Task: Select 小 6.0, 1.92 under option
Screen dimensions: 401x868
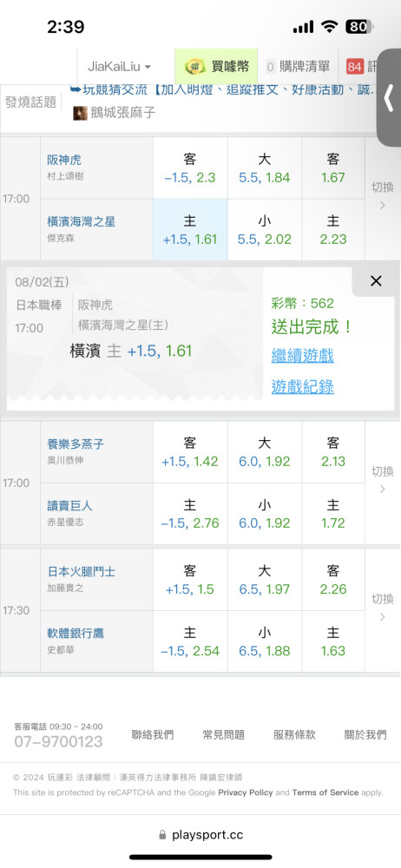Action: click(x=265, y=514)
